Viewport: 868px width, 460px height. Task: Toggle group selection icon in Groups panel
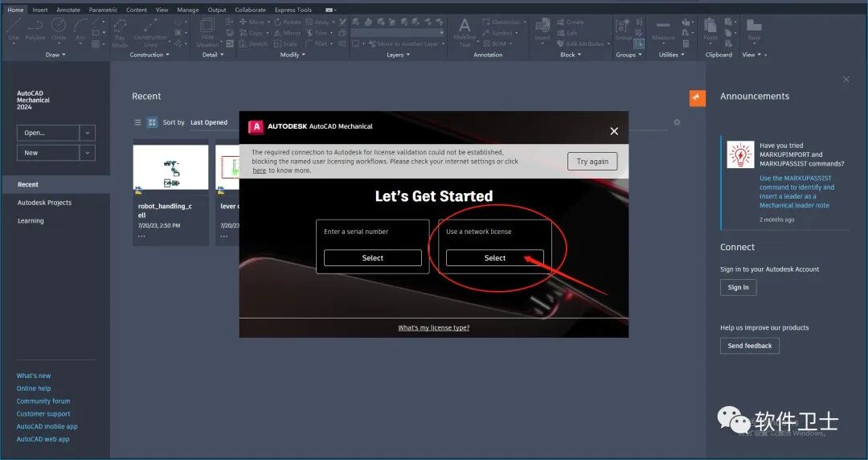click(x=639, y=43)
